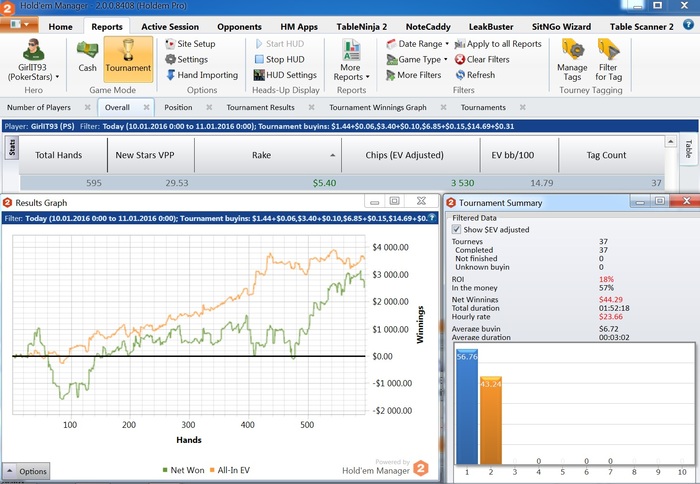This screenshot has width=700, height=484.
Task: Refresh the report filters
Action: point(475,75)
